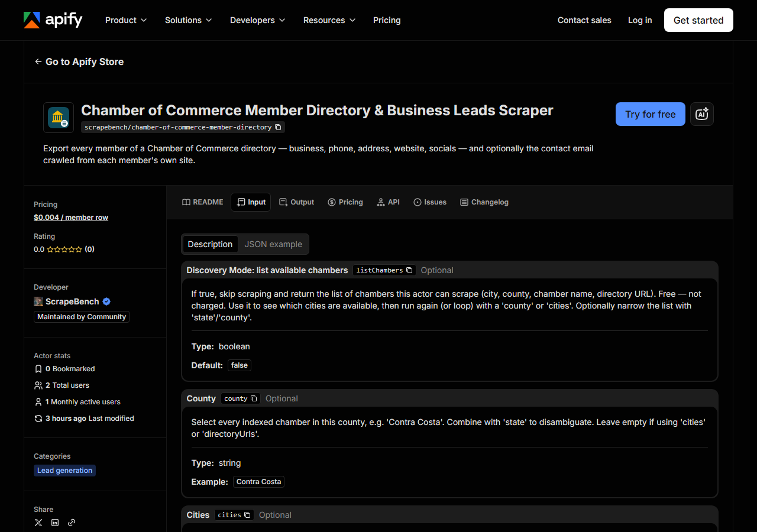Copy the listChambers parameter name
The width and height of the screenshot is (757, 532).
point(409,270)
